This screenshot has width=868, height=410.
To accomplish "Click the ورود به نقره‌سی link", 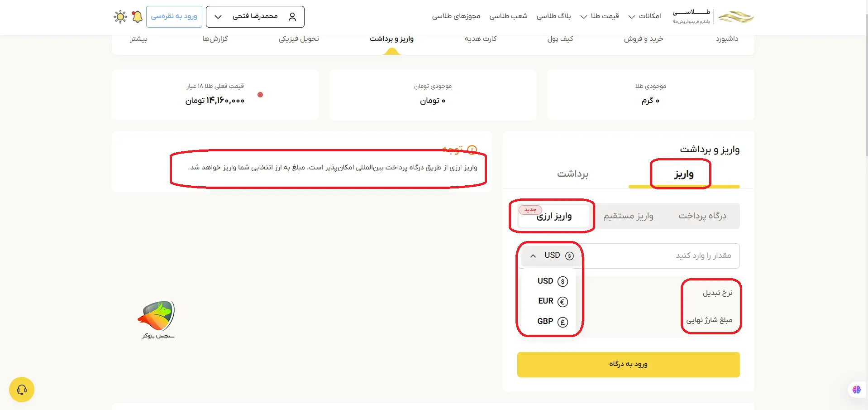I will point(174,16).
